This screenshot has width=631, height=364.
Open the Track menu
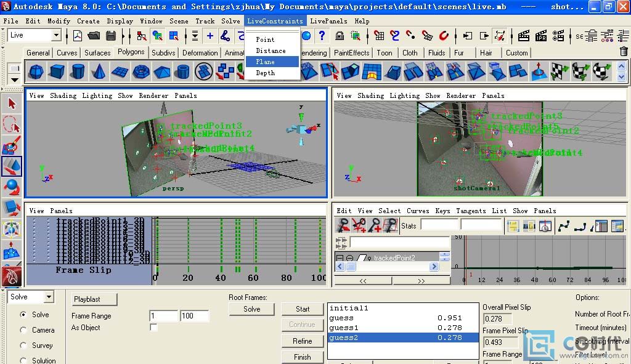click(205, 21)
